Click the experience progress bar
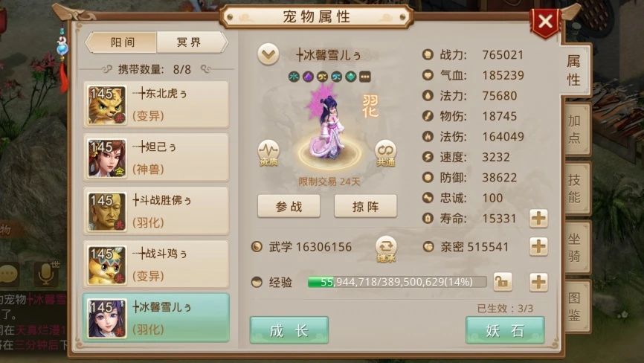This screenshot has height=363, width=644. (397, 282)
